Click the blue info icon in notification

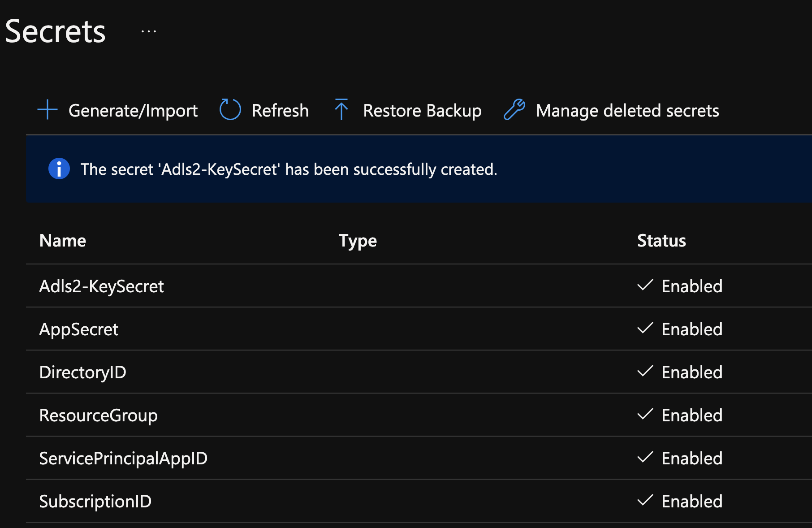(59, 169)
